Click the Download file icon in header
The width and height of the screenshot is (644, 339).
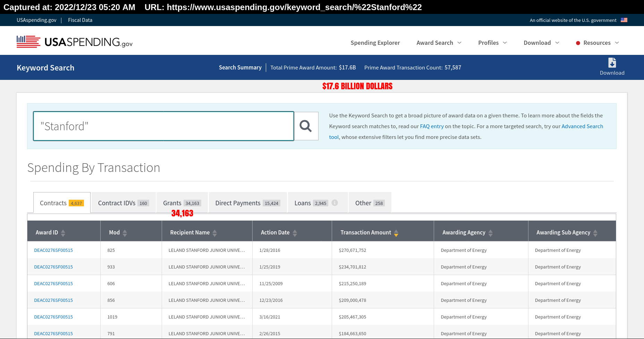(x=612, y=63)
